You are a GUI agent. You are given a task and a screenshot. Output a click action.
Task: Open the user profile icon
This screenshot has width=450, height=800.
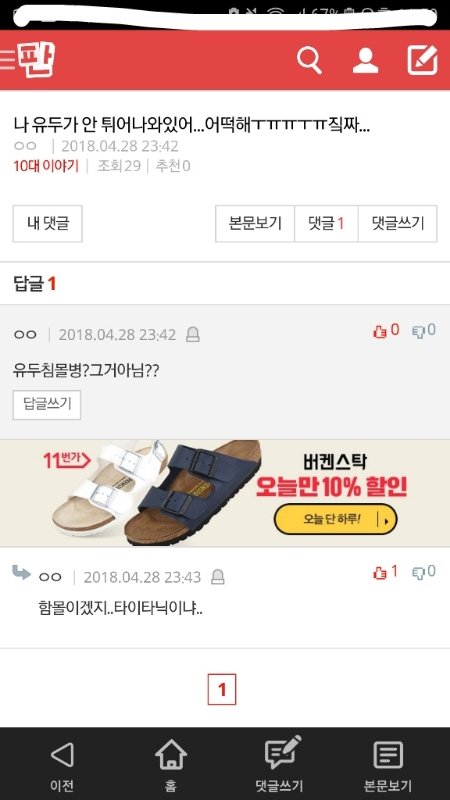point(365,60)
